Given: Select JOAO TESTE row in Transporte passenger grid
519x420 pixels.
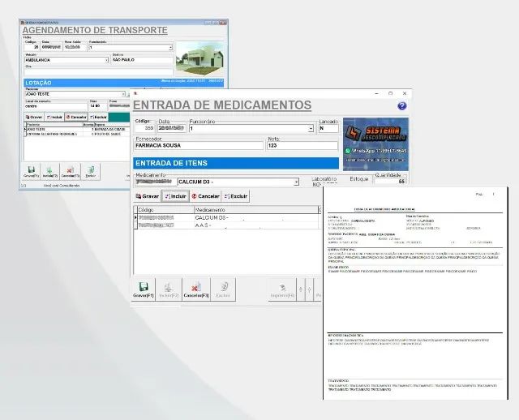Looking at the screenshot, I should (x=77, y=130).
